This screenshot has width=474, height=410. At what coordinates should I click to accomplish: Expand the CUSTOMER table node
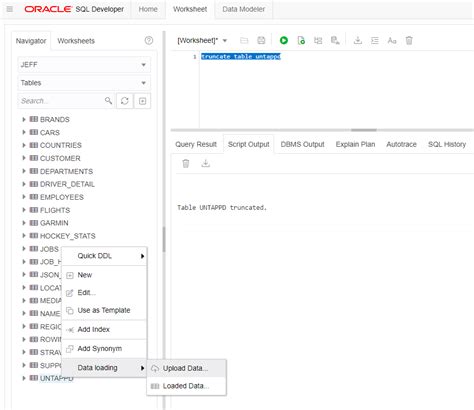click(x=24, y=158)
